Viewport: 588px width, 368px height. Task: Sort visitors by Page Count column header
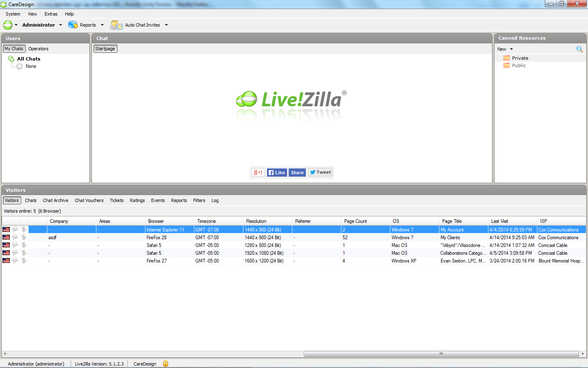pyautogui.click(x=365, y=221)
